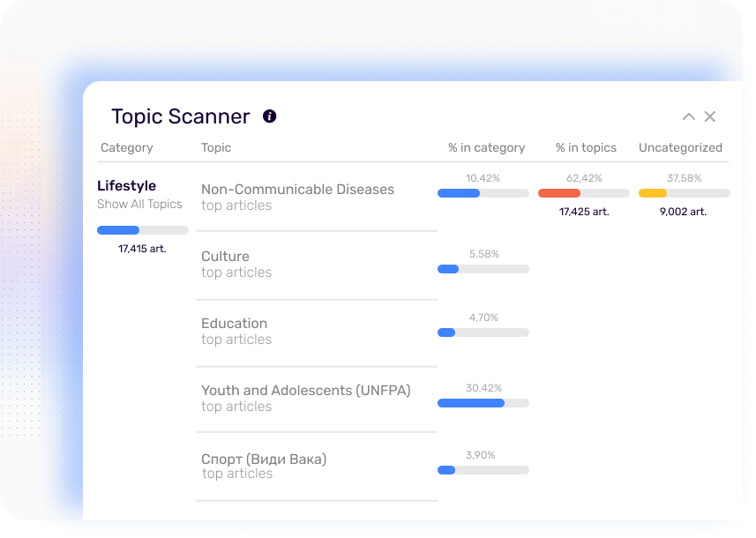Click the 10,42% category bar
756x538 pixels.
(483, 193)
